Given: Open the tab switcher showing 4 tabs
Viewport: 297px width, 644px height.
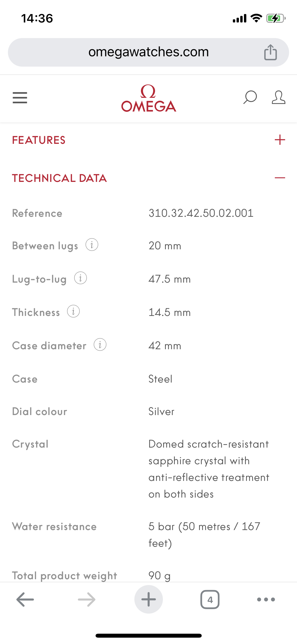Looking at the screenshot, I should [210, 599].
